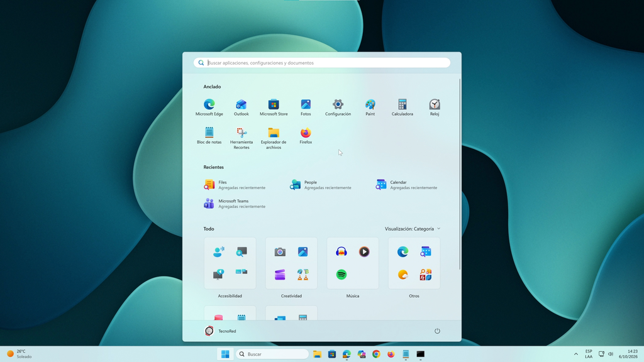Expand the Creatividad folder's extra apps group
644x362 pixels.
click(303, 275)
